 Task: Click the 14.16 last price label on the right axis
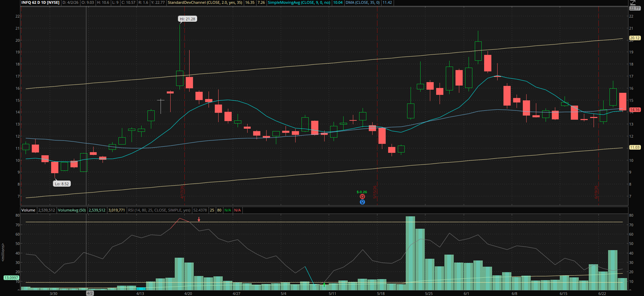coord(635,110)
